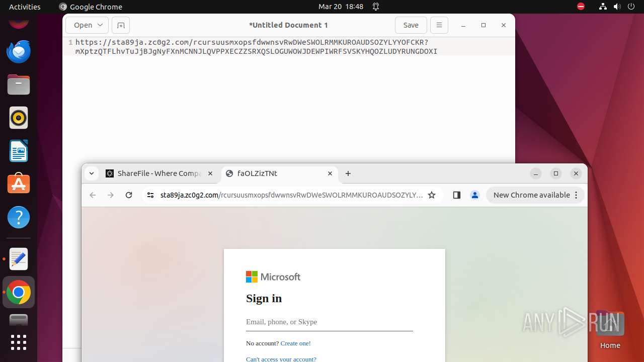
Task: Click Save in Text Editor
Action: click(411, 25)
